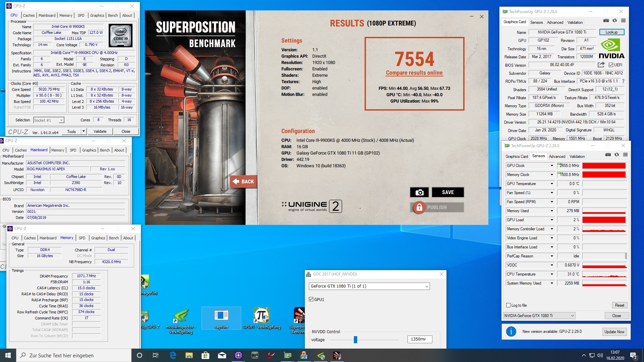Click the Reset button in GPU-Z Sensors
This screenshot has height=362, width=644.
click(x=620, y=305)
